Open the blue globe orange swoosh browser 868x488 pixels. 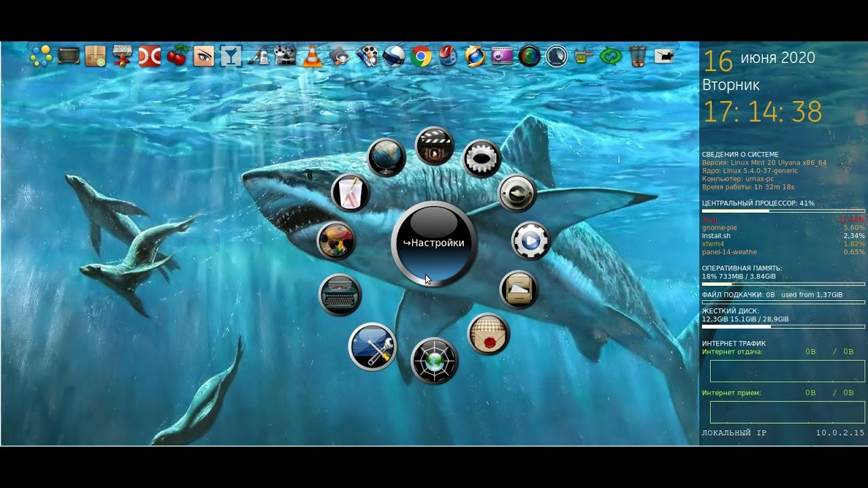(x=475, y=56)
